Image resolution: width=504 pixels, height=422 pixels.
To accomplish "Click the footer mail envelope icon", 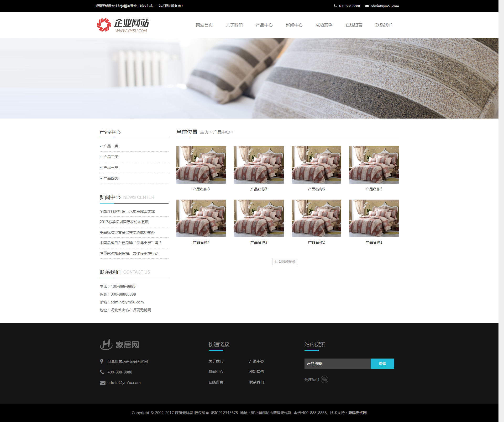I will coord(103,383).
